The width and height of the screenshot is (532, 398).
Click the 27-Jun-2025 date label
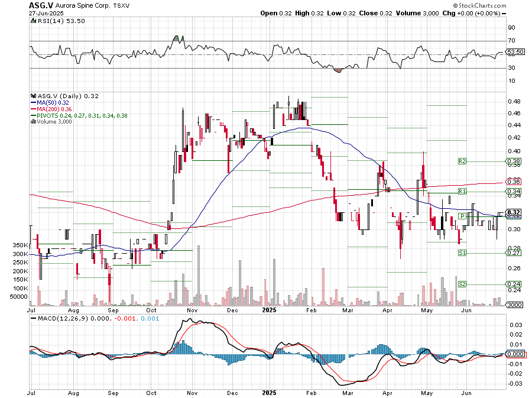click(46, 13)
